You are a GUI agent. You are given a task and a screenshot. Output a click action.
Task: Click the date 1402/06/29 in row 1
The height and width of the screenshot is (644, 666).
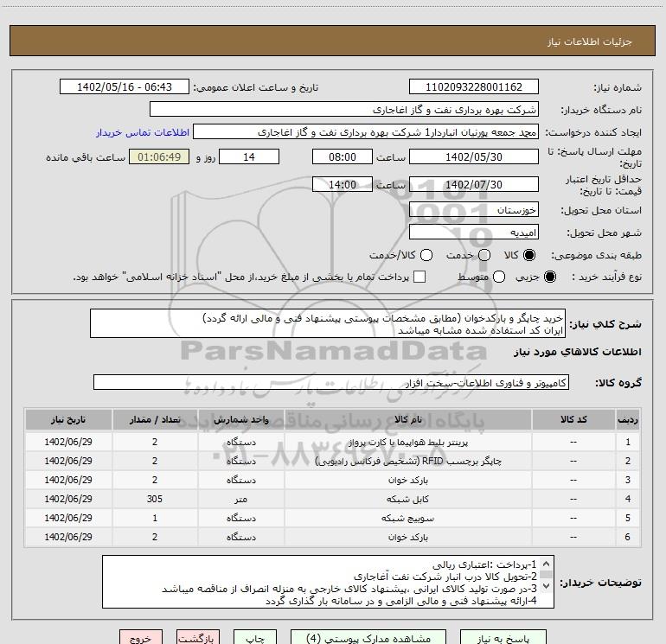tap(68, 442)
